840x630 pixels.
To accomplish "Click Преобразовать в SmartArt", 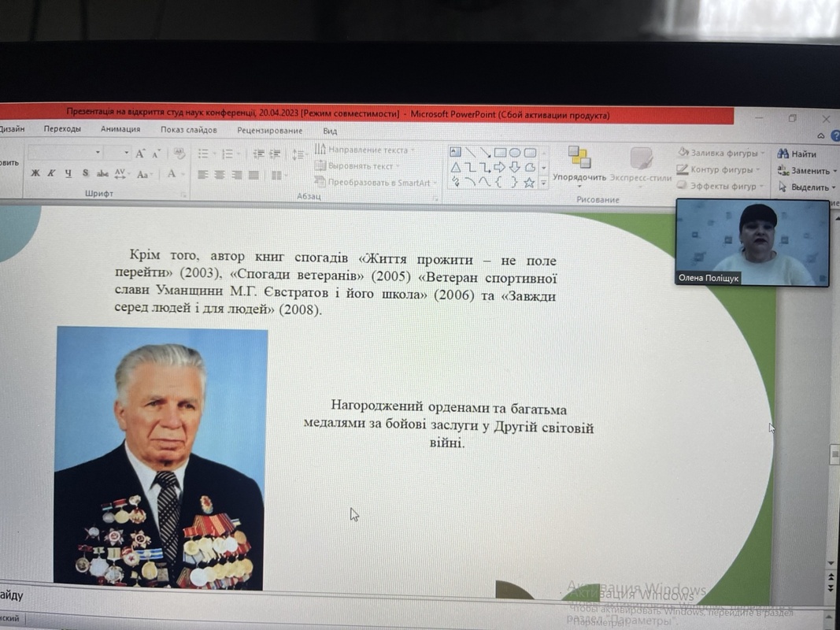I will (x=376, y=182).
